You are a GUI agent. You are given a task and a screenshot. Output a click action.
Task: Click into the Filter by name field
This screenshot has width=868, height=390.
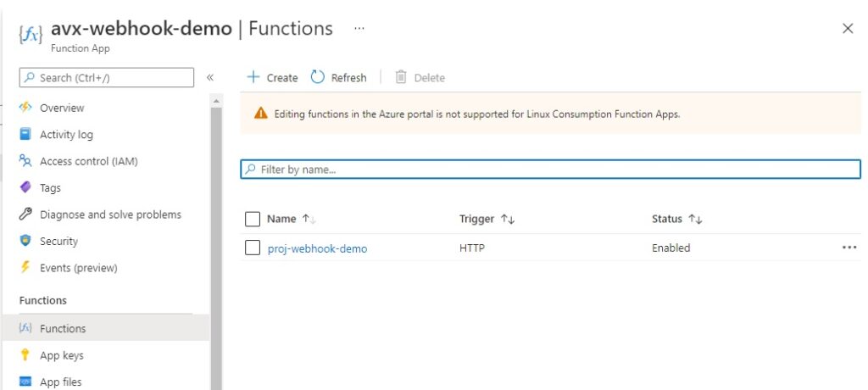(551, 170)
